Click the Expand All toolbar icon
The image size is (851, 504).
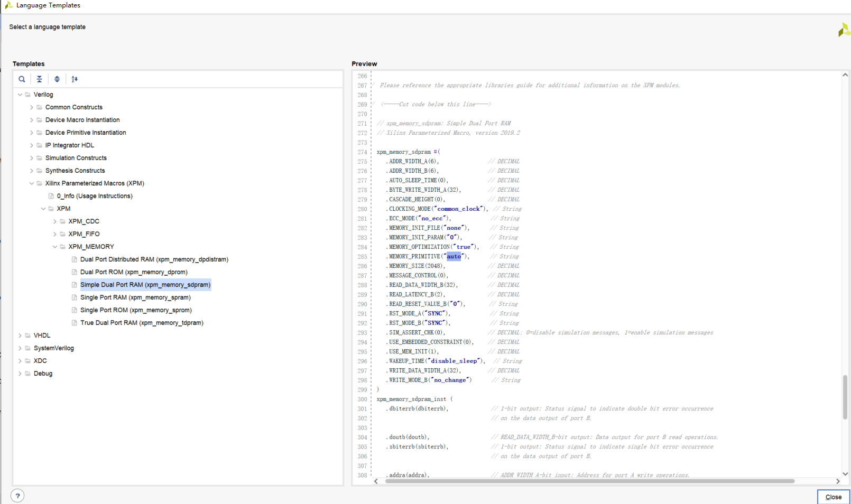(57, 79)
